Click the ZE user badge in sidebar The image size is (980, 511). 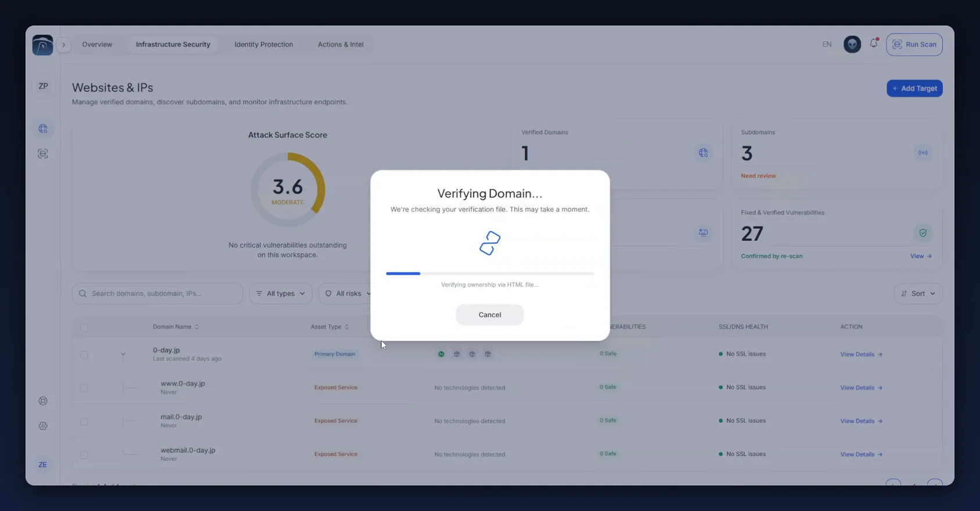click(43, 465)
